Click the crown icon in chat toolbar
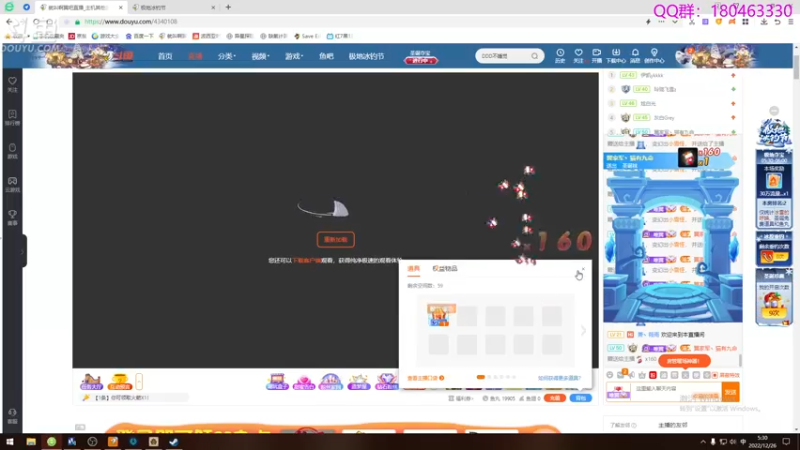This screenshot has height=450, width=800. pyautogui.click(x=642, y=375)
